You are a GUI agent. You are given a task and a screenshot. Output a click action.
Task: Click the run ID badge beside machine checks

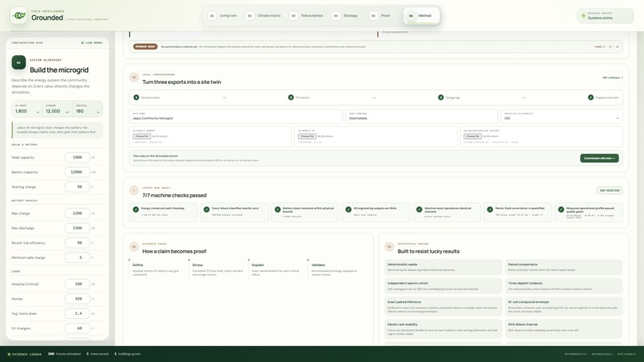[610, 190]
